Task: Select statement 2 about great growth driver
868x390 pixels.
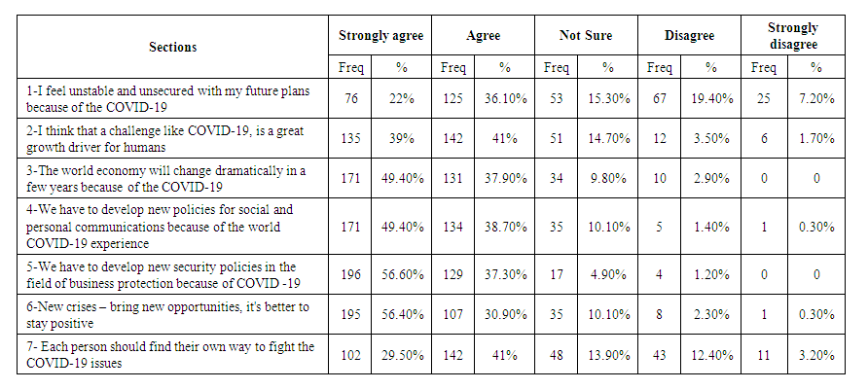Action: [x=165, y=139]
